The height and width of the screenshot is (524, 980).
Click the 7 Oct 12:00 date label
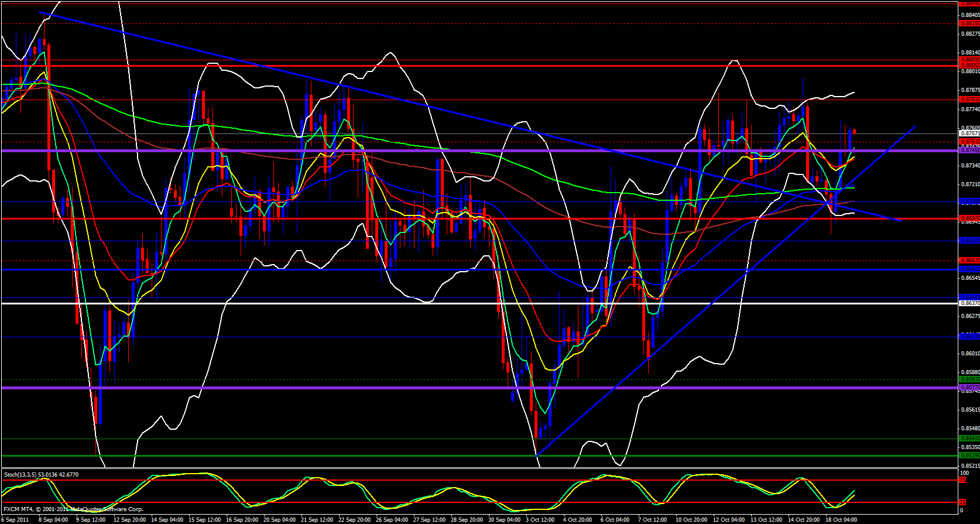(653, 520)
